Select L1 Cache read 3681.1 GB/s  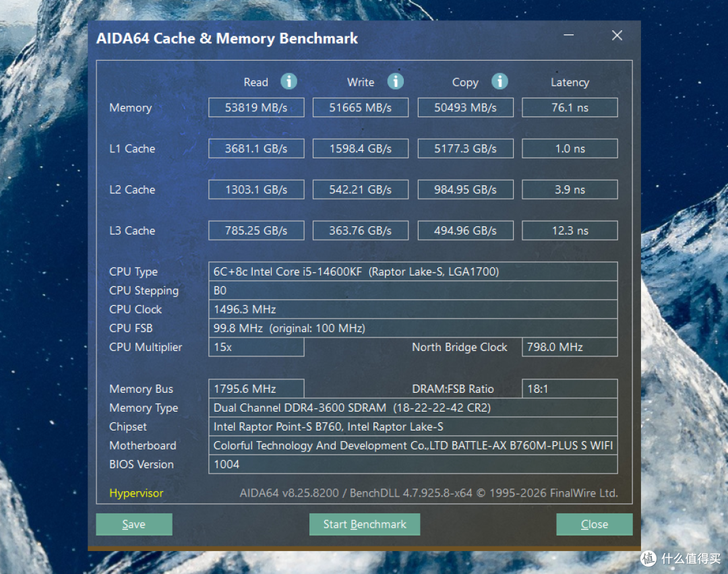pyautogui.click(x=256, y=148)
